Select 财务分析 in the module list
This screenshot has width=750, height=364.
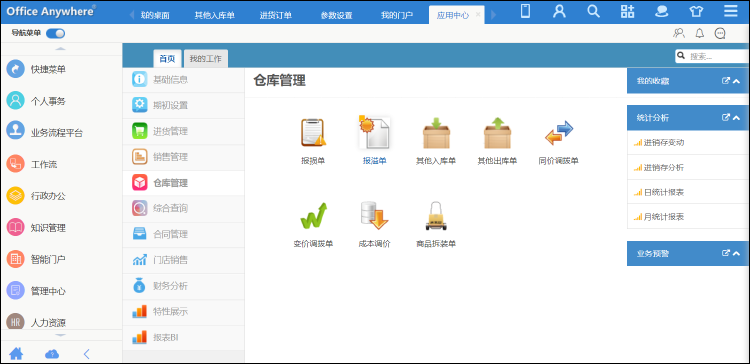183,286
